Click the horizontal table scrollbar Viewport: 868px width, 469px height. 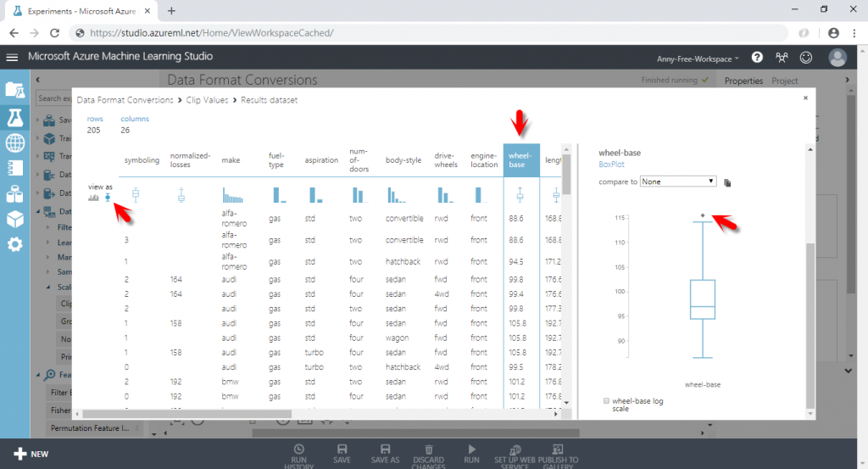pyautogui.click(x=186, y=414)
